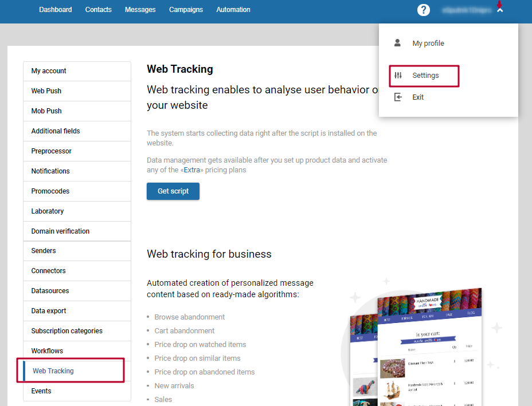Open the Contacts section
This screenshot has width=532, height=406.
(99, 10)
